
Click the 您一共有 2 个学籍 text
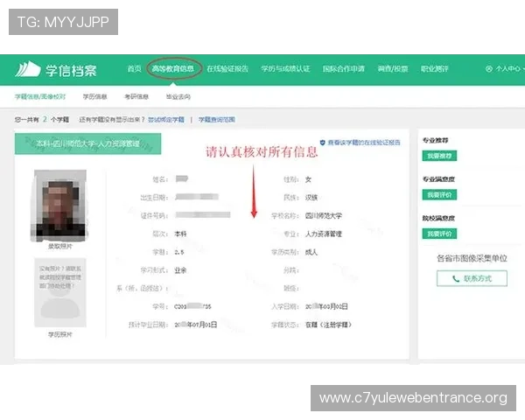pyautogui.click(x=42, y=120)
